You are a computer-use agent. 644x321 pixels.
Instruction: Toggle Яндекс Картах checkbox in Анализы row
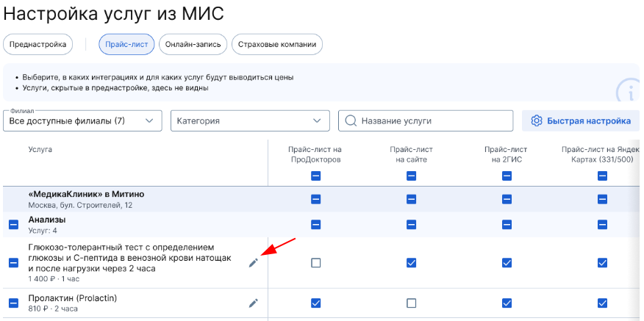(x=603, y=225)
